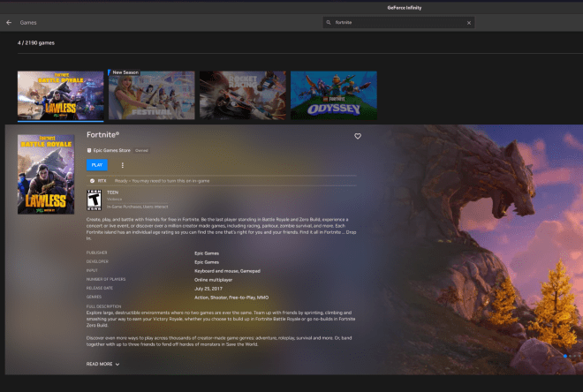583x392 pixels.
Task: Add Fortnite to favorites with heart icon
Action: (x=358, y=136)
